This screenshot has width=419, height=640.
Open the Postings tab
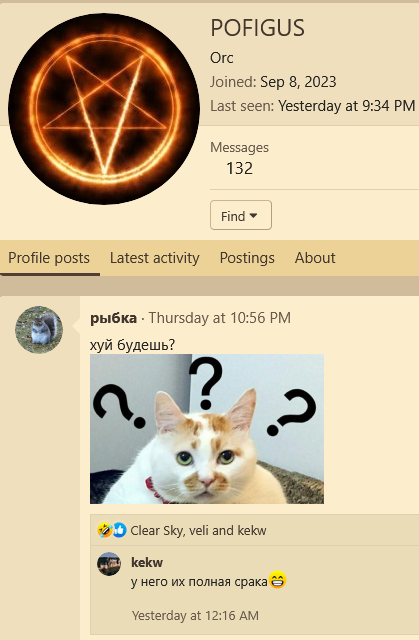coord(247,258)
